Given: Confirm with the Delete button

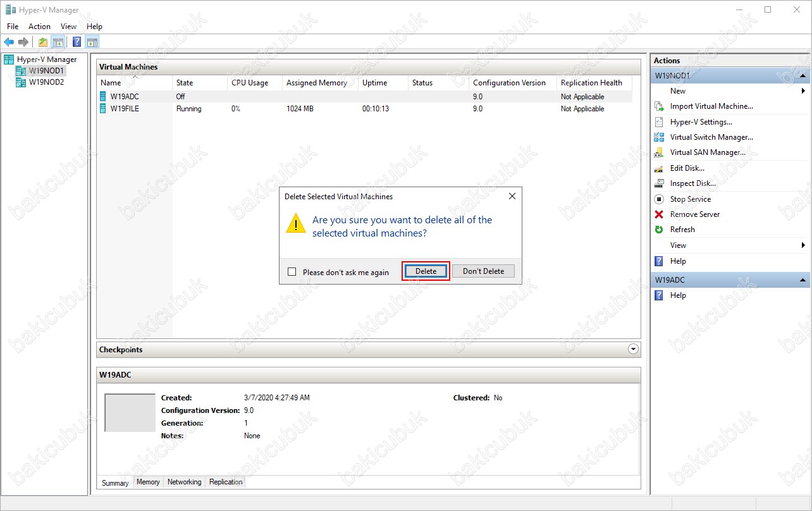Looking at the screenshot, I should click(426, 271).
